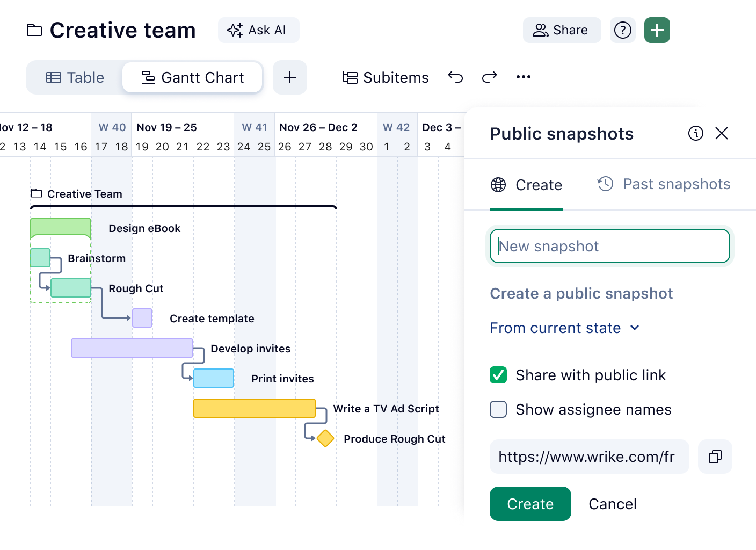Click the green Create button
Image resolution: width=756 pixels, height=550 pixels.
click(x=530, y=504)
